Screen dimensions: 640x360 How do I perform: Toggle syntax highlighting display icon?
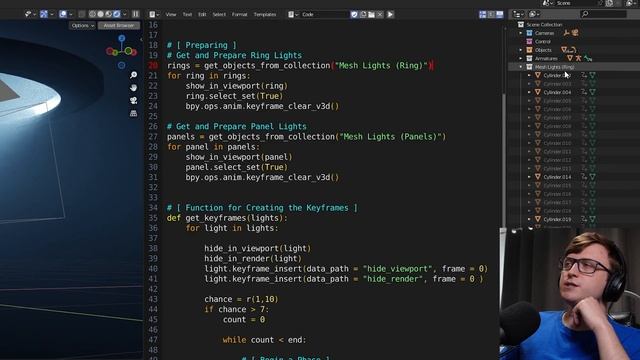(500, 14)
